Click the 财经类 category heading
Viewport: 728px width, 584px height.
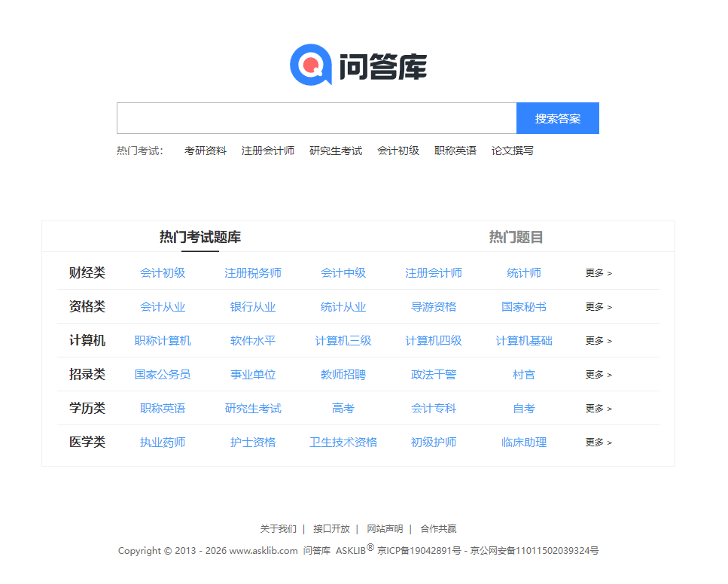(87, 272)
